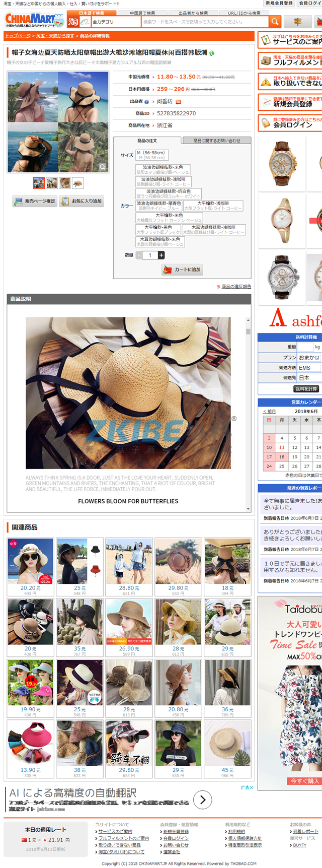Screen dimensions: 322x868
Task: Click the 前月 calendar link
Action: tap(269, 411)
